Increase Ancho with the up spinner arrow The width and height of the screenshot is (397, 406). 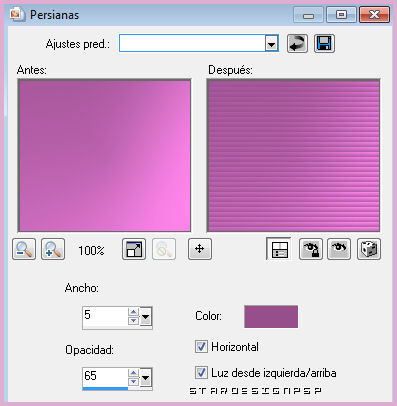coord(133,312)
